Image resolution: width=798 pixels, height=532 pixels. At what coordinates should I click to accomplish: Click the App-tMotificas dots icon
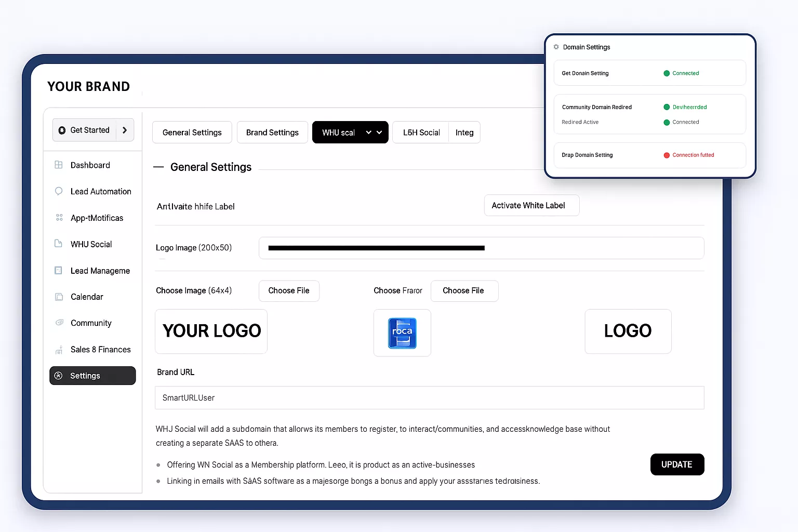tap(59, 218)
